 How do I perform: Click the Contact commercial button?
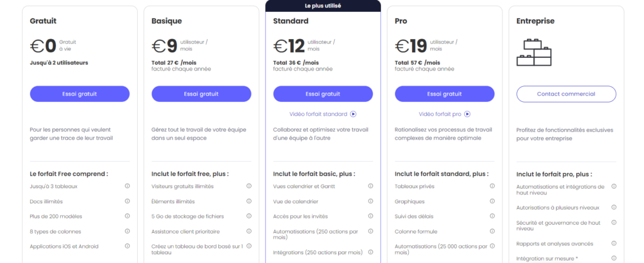(566, 94)
